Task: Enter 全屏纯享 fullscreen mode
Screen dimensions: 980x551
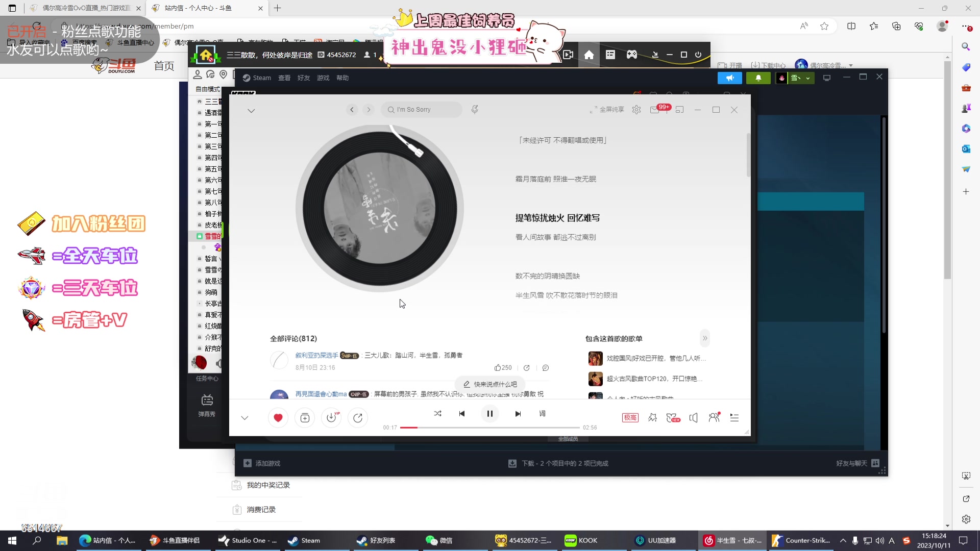Action: tap(607, 110)
